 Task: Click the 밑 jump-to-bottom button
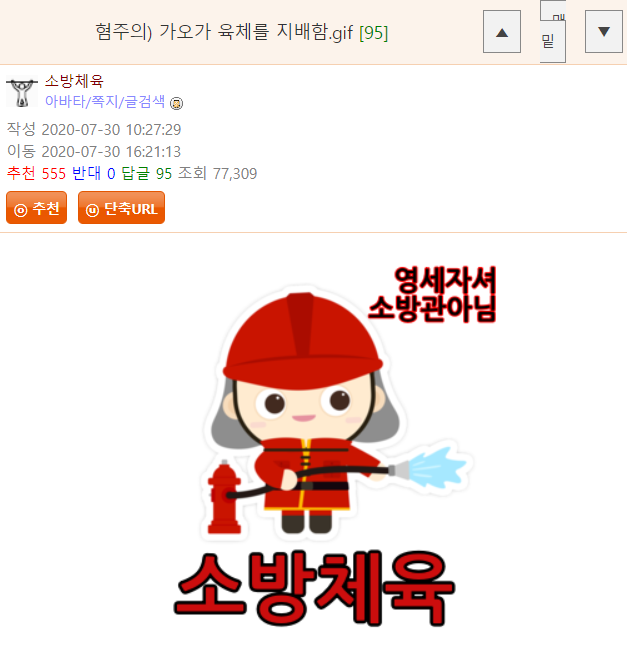pos(552,41)
